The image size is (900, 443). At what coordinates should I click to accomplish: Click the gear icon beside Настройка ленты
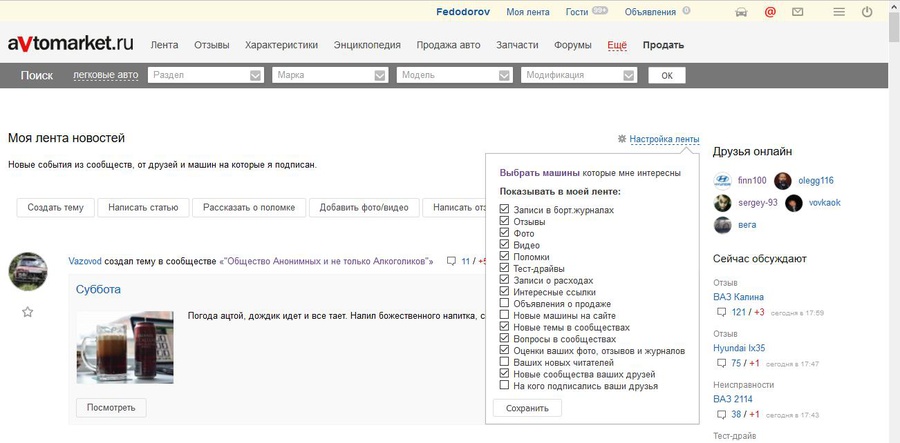[x=622, y=139]
